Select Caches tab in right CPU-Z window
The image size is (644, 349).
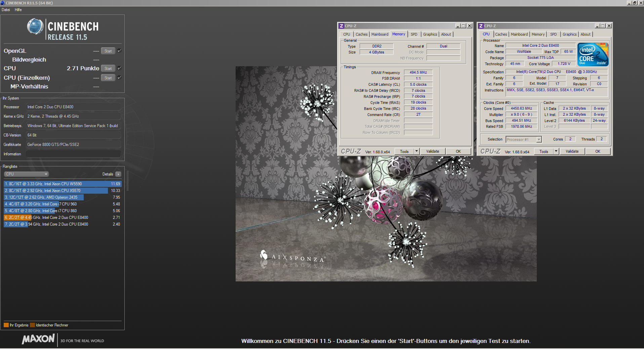[x=501, y=34]
